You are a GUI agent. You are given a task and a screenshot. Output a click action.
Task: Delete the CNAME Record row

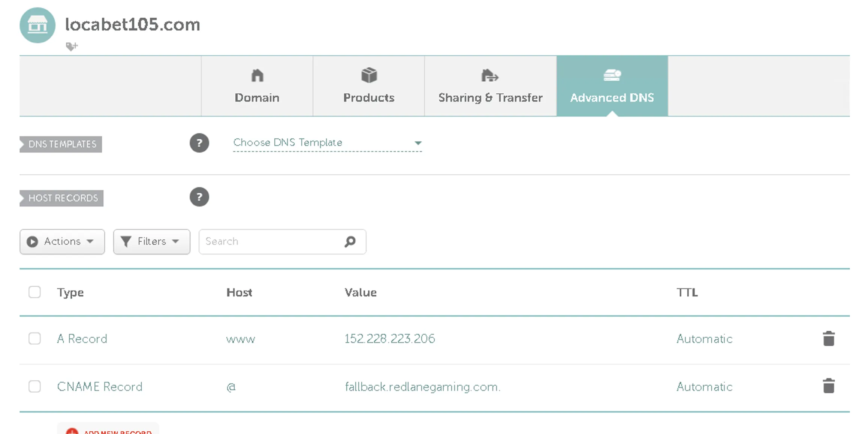tap(828, 386)
